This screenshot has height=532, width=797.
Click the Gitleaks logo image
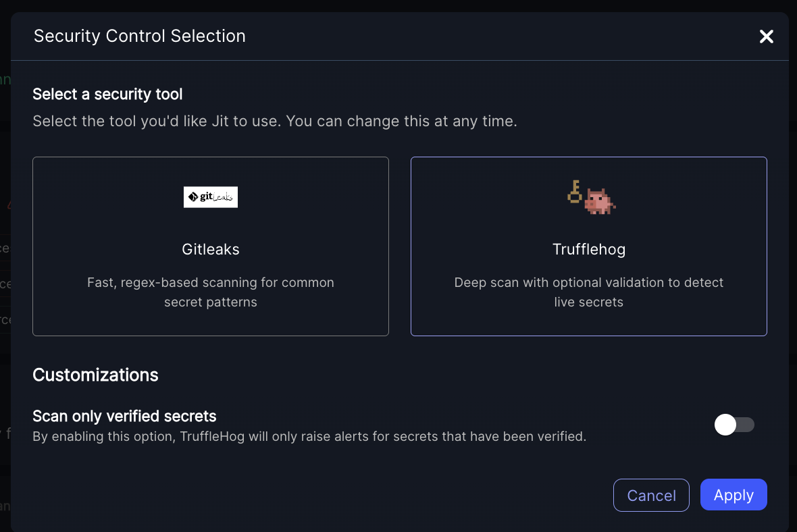coord(211,197)
